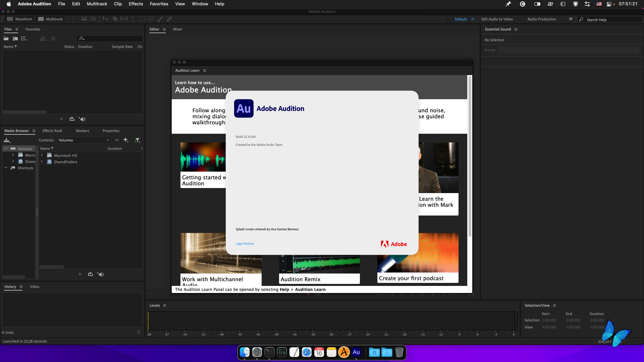Open the Contents Volumes dropdown
The image size is (644, 362).
[84, 140]
